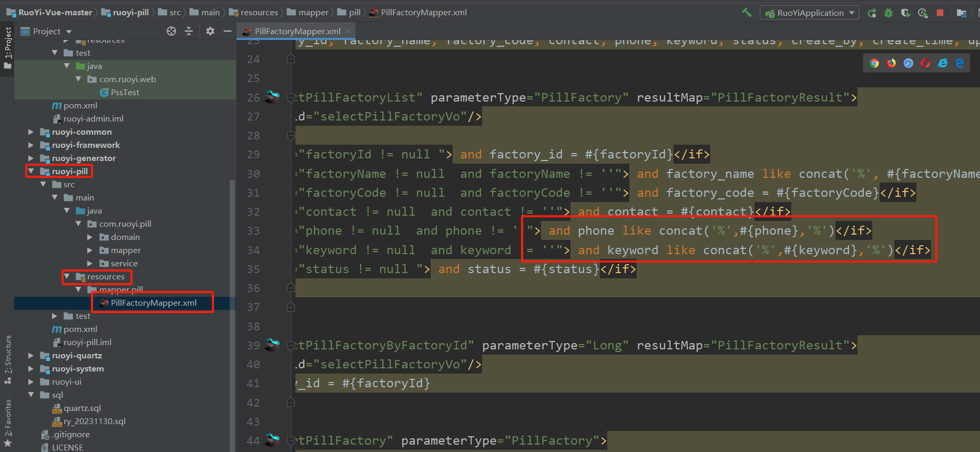The height and width of the screenshot is (452, 980).
Task: Toggle code fold marker at line 36
Action: [x=291, y=288]
